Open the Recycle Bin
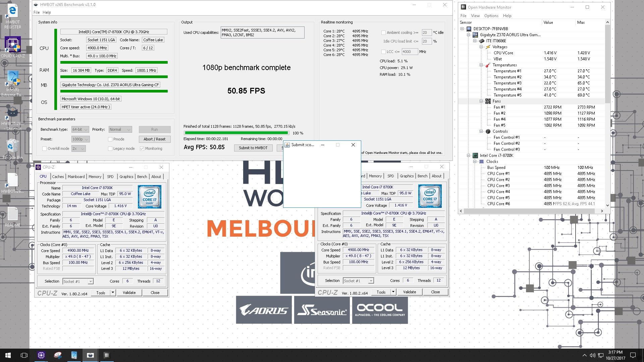The height and width of the screenshot is (362, 644). (12, 149)
